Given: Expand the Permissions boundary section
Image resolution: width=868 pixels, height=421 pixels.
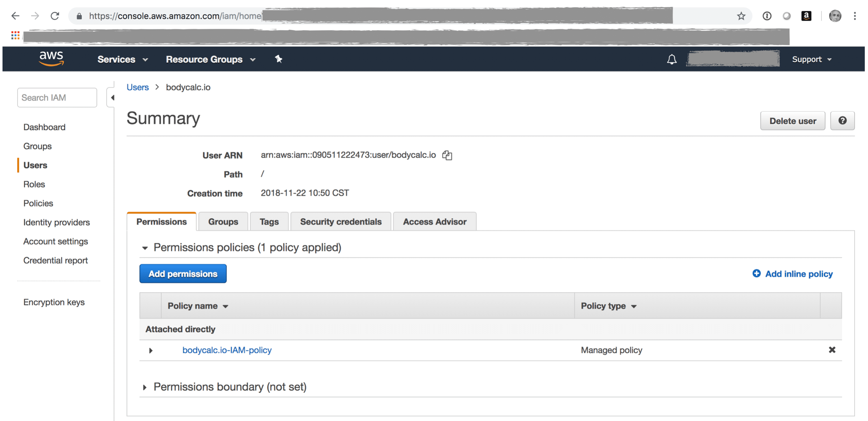Looking at the screenshot, I should point(145,387).
